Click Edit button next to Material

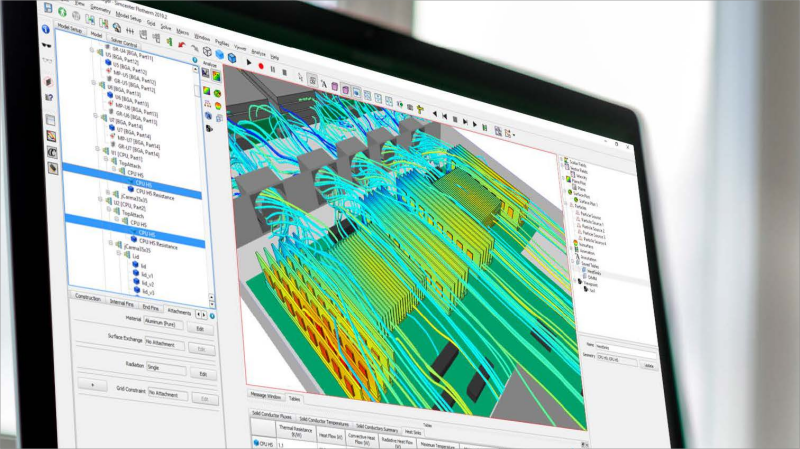200,329
